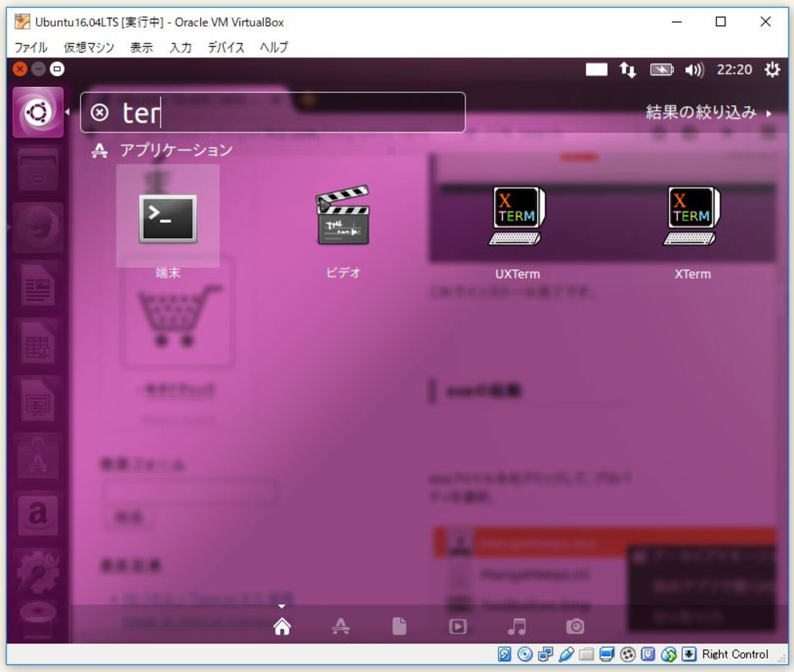Switch to the Photos lens

pos(575,627)
